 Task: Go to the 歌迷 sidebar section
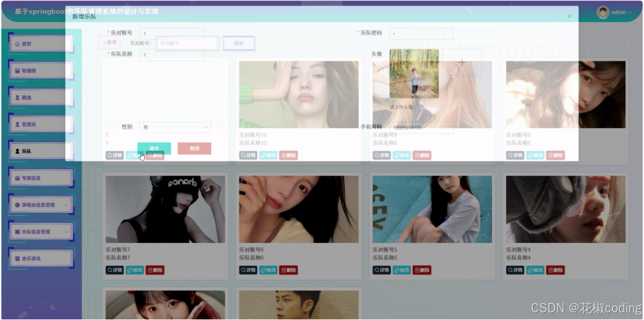click(x=41, y=97)
